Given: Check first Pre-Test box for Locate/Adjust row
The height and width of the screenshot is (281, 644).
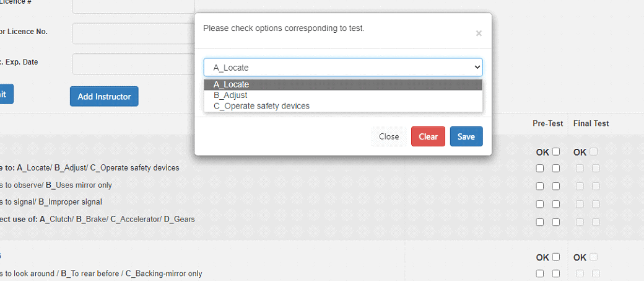Looking at the screenshot, I should (540, 168).
